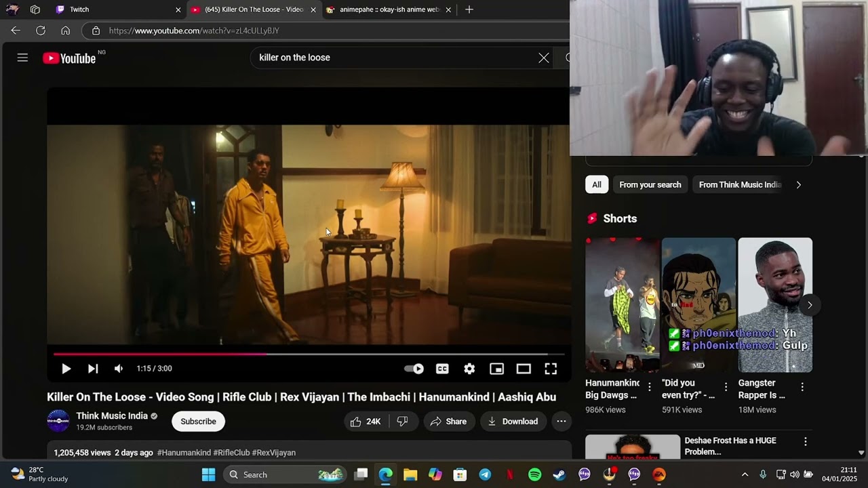
Task: Open more actions ellipsis under video
Action: click(x=561, y=422)
